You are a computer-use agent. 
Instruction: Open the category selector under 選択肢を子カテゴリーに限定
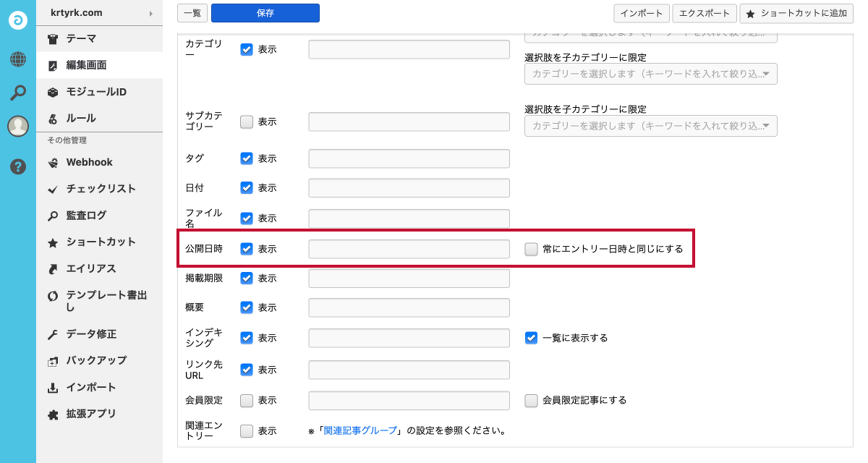(650, 74)
